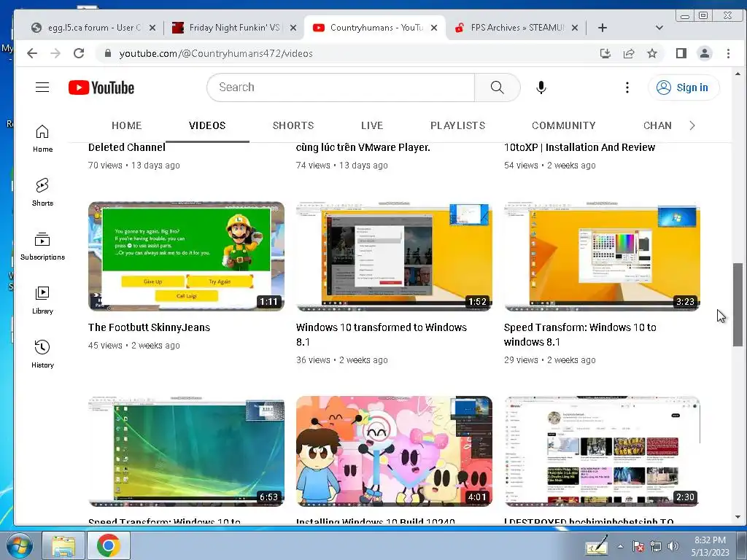Open cùng lúc trên VMware Player title
Viewport: 747px width, 560px height.
363,147
